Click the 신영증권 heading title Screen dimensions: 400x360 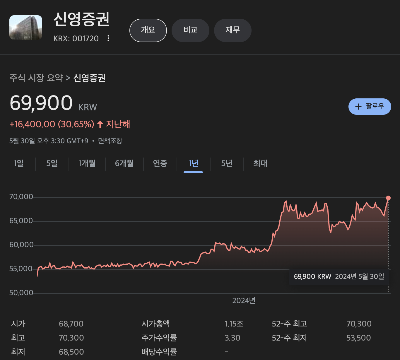[81, 19]
